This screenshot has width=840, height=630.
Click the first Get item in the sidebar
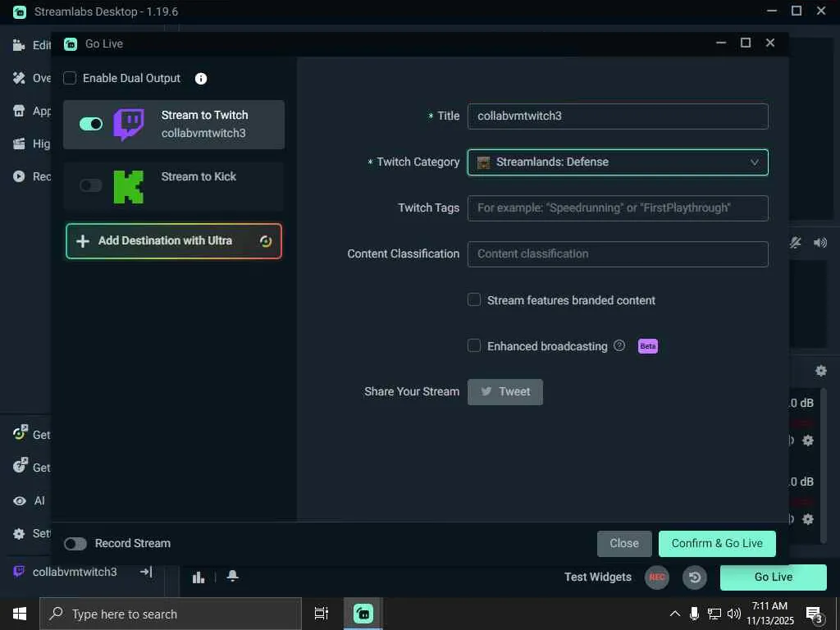click(32, 434)
